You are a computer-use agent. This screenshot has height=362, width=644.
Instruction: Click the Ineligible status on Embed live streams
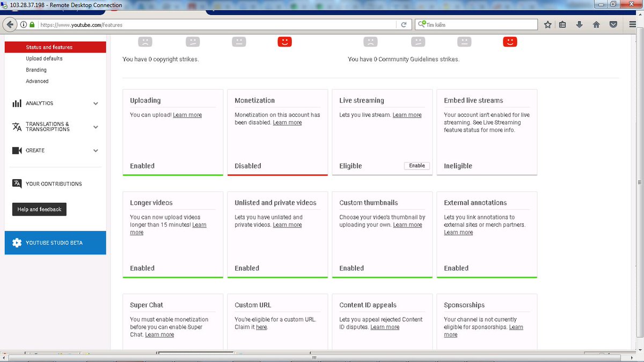click(x=458, y=166)
